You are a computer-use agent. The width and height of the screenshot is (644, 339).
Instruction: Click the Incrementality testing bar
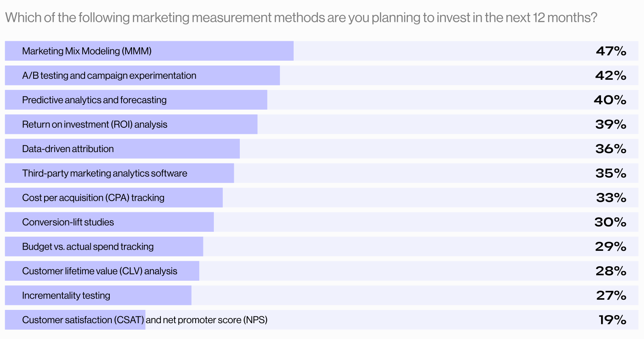pyautogui.click(x=98, y=295)
